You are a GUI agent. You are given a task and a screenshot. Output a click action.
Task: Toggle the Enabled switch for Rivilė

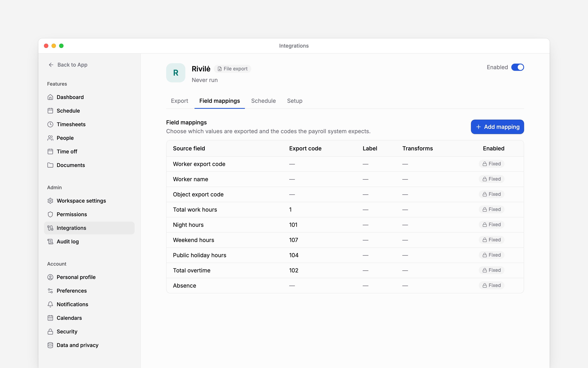point(517,67)
